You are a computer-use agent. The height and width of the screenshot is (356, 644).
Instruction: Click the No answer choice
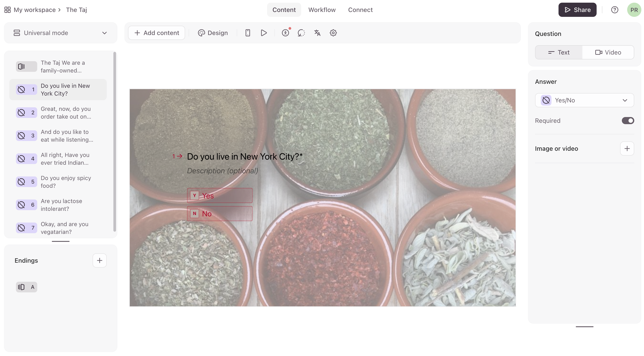219,214
